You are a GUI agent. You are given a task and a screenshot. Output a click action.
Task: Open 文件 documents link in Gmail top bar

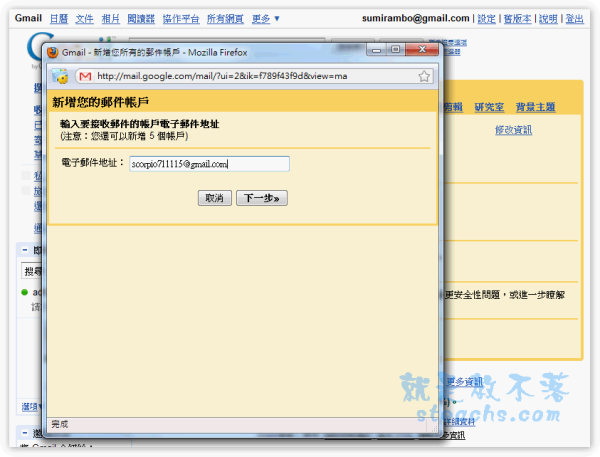(85, 18)
